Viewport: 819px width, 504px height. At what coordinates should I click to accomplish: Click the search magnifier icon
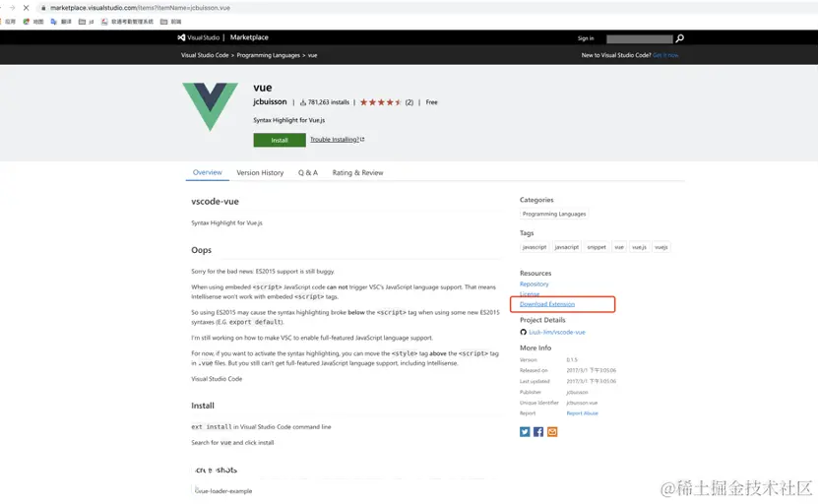point(679,38)
